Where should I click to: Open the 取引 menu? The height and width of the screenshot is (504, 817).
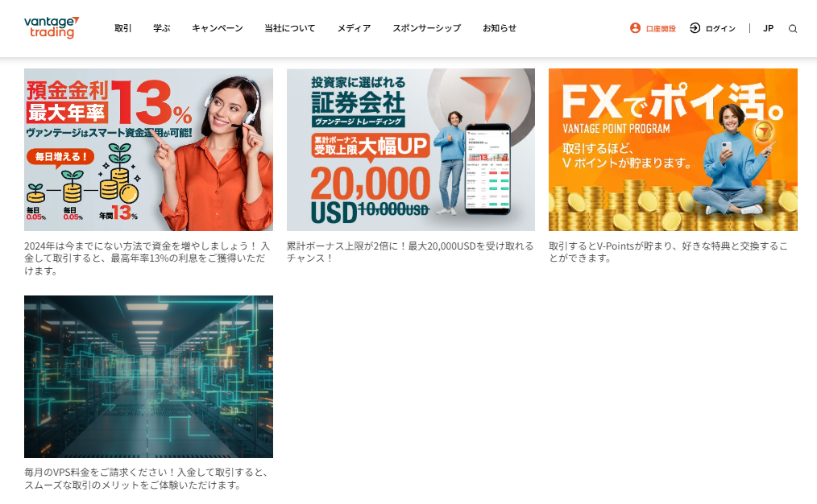click(x=123, y=28)
